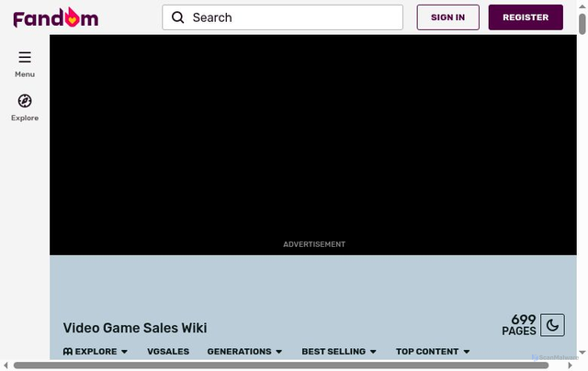Click the horizontal scrollbar left arrow

pos(6,365)
